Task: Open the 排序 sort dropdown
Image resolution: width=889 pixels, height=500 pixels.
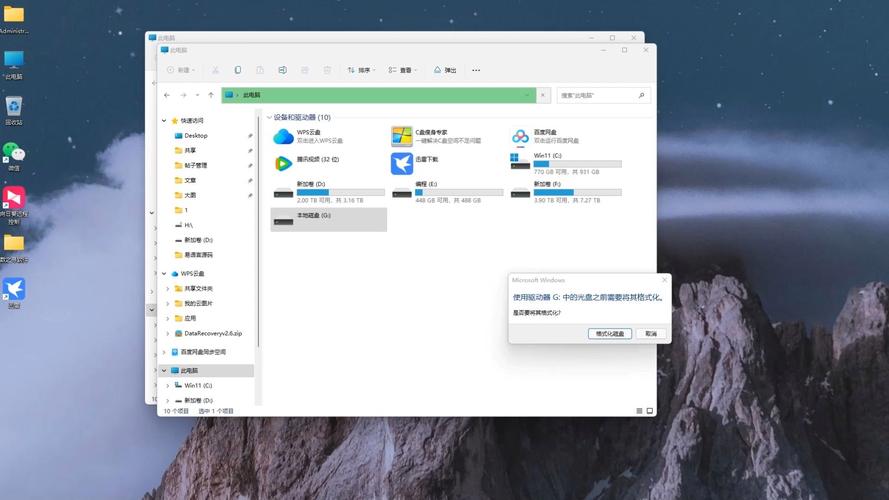Action: (x=359, y=70)
